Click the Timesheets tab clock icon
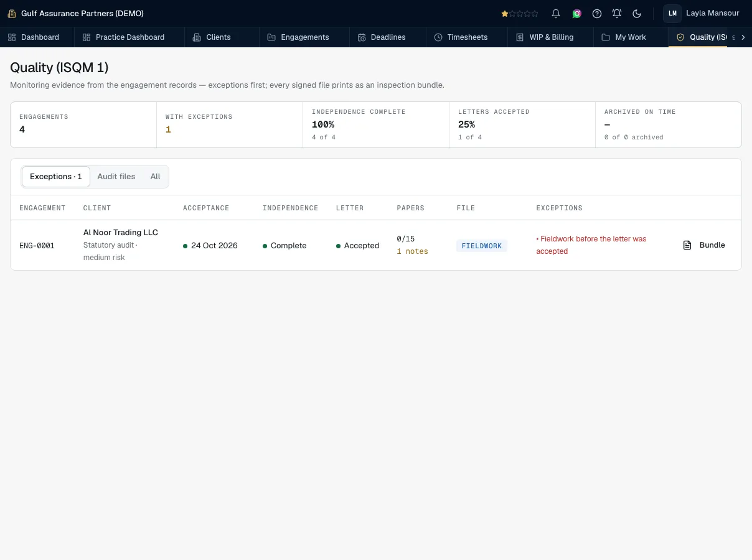 [438, 37]
